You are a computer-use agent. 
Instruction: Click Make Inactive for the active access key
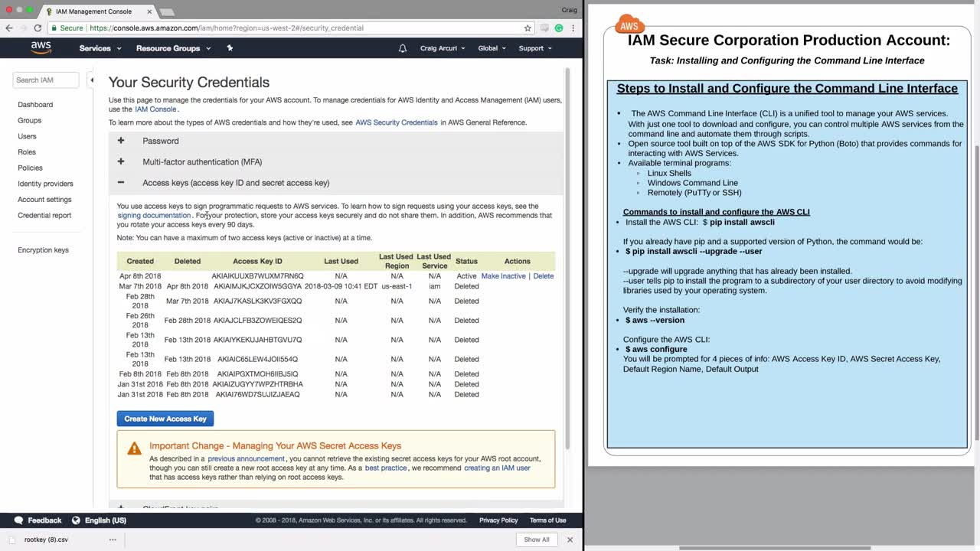click(503, 276)
